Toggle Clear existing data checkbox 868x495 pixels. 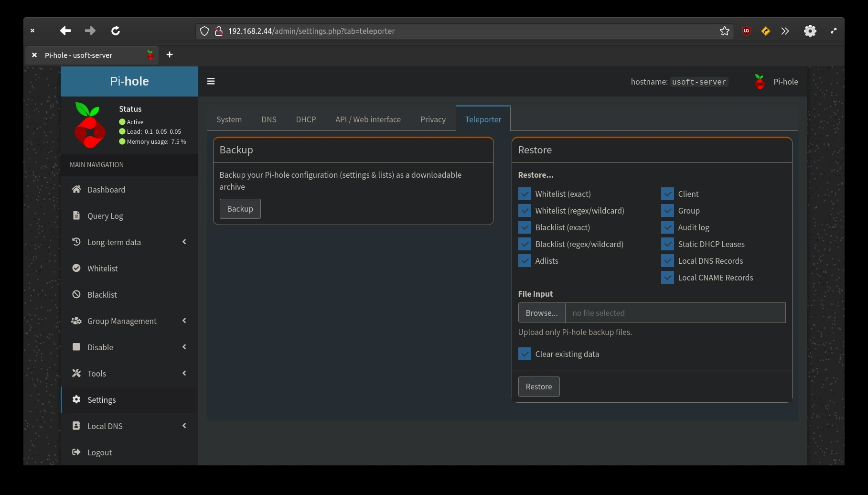[x=525, y=354]
